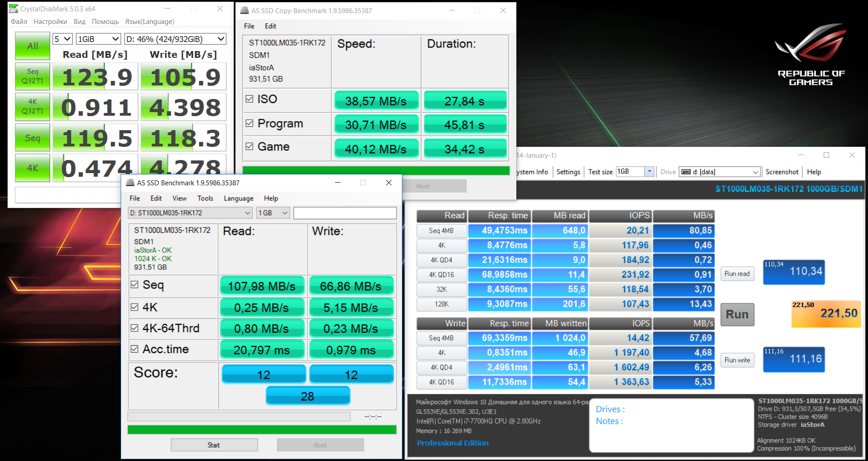This screenshot has width=868, height=461.
Task: Open the Edit menu in AS SSD Benchmark
Action: coord(156,198)
